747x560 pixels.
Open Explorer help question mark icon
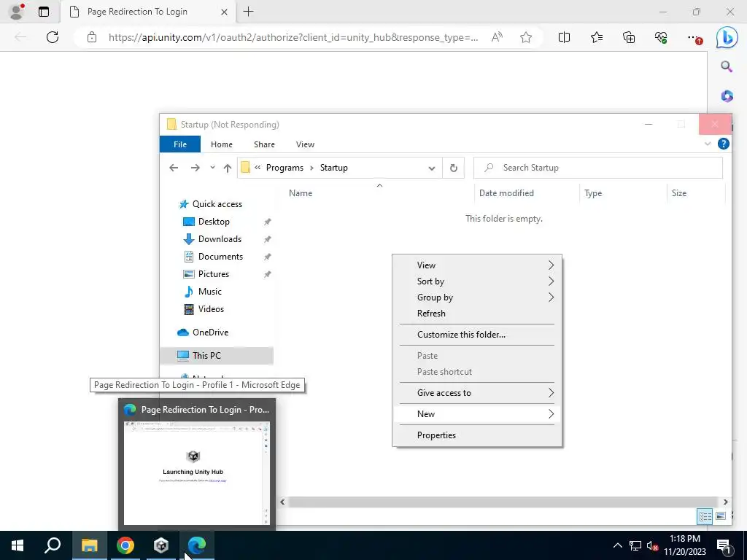coord(723,144)
